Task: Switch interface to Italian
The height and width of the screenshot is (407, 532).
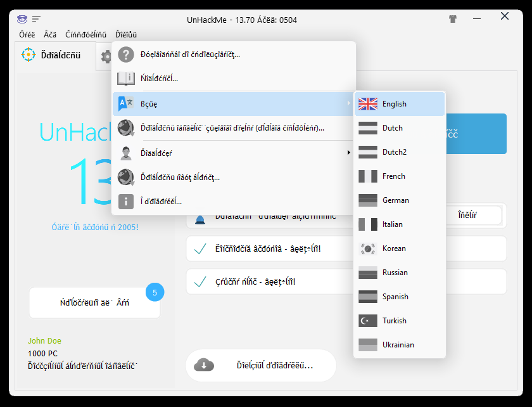Action: 400,224
